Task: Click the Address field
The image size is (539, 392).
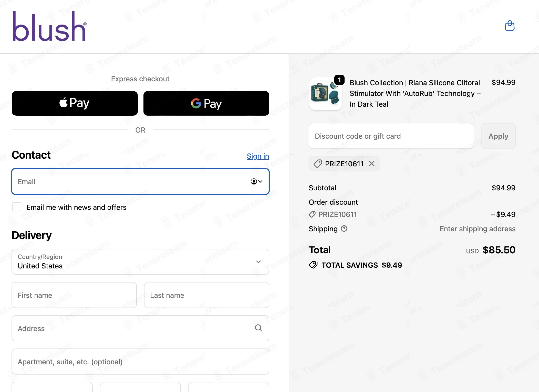Action: pyautogui.click(x=140, y=328)
